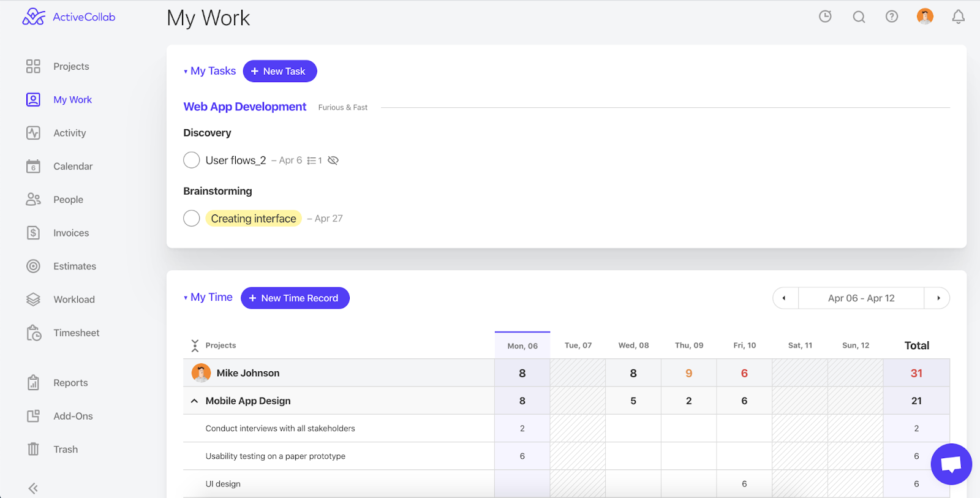
Task: Open the help question mark icon
Action: click(x=892, y=17)
